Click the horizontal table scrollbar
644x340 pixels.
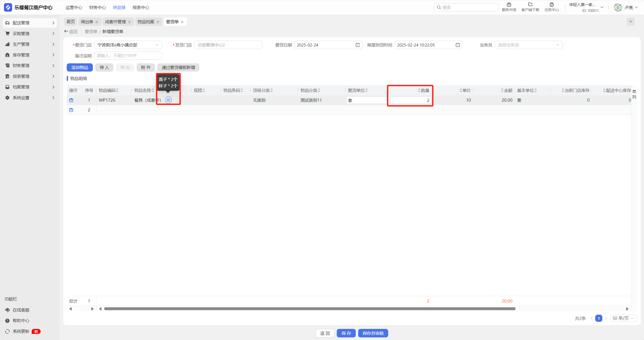pos(310,309)
